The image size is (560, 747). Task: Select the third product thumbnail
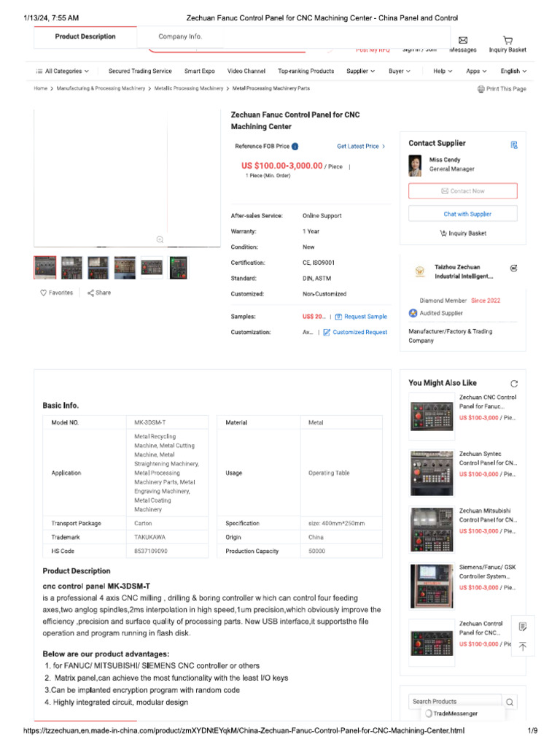(x=98, y=268)
